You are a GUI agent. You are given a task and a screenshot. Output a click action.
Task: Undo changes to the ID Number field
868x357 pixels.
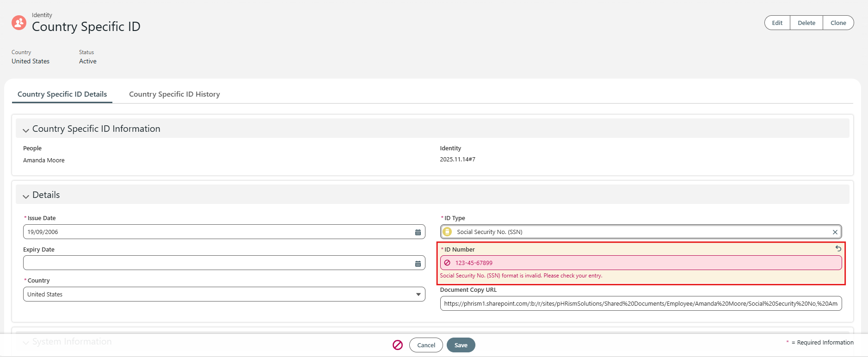tap(838, 249)
